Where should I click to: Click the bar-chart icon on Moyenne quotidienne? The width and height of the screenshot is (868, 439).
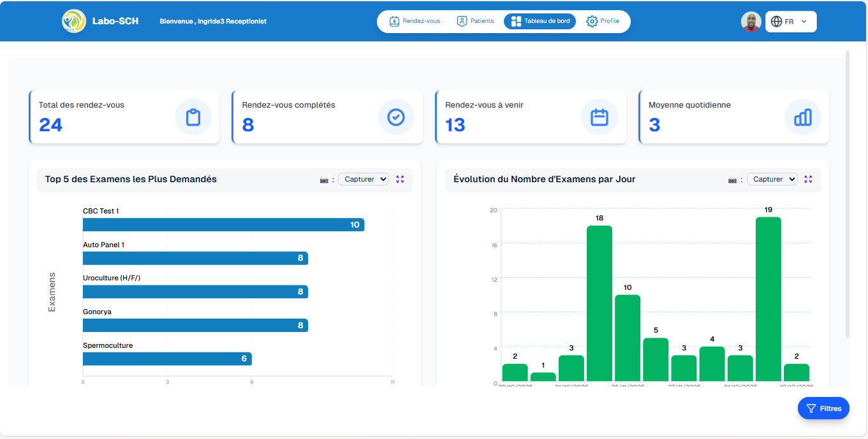(x=803, y=117)
